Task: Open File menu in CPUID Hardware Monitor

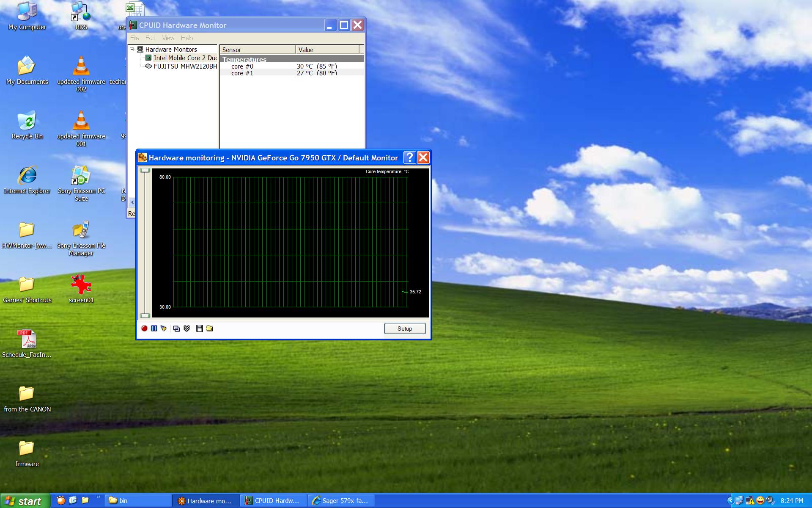Action: click(x=134, y=38)
